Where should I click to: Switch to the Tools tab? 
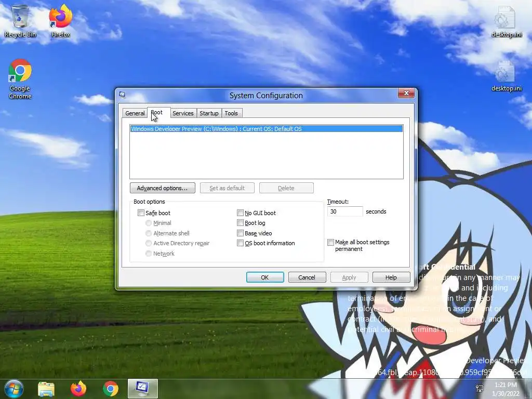coord(231,113)
